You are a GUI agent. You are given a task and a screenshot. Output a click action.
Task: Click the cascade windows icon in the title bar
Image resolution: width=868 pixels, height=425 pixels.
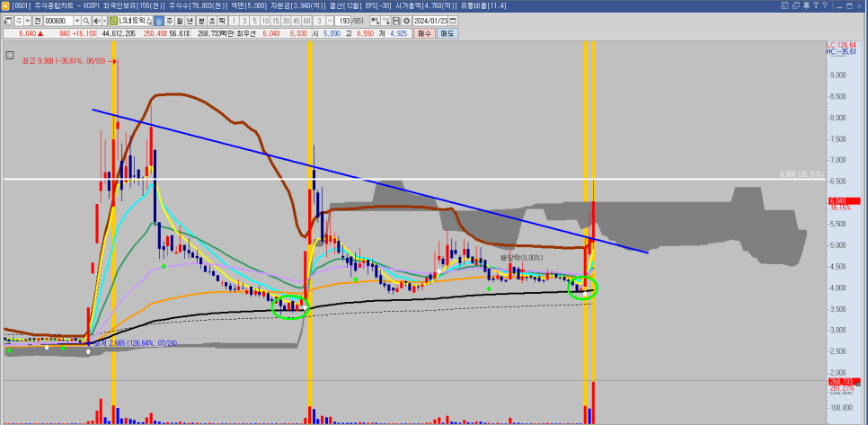[x=797, y=5]
